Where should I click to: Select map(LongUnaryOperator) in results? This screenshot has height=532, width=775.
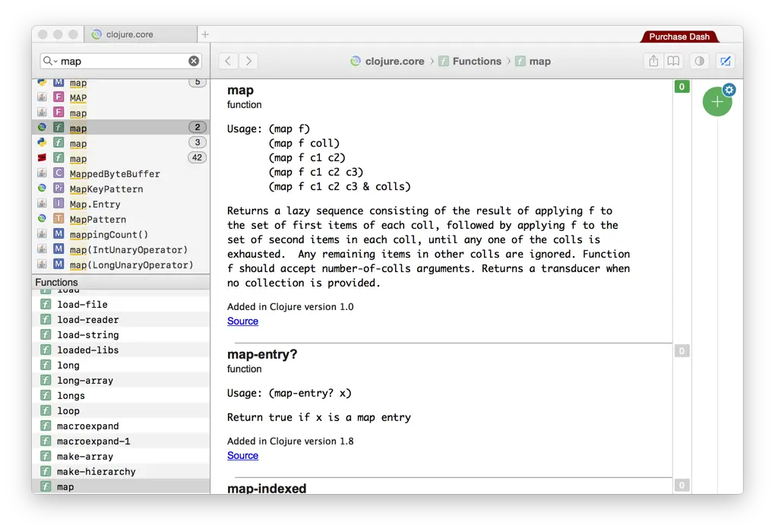tap(121, 264)
